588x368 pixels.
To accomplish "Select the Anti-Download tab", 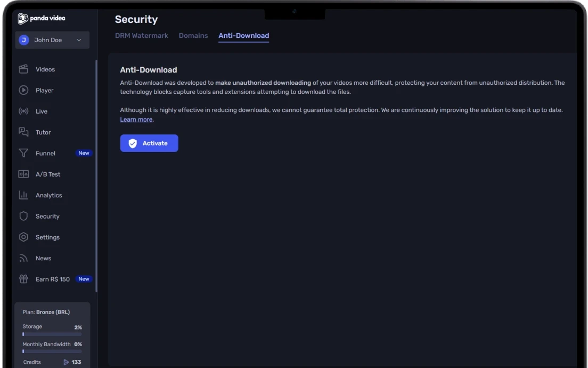I will pos(243,35).
